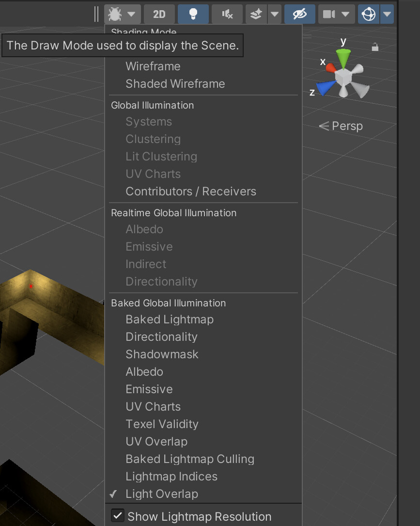Toggle the gizmo perspective lock icon

(375, 46)
